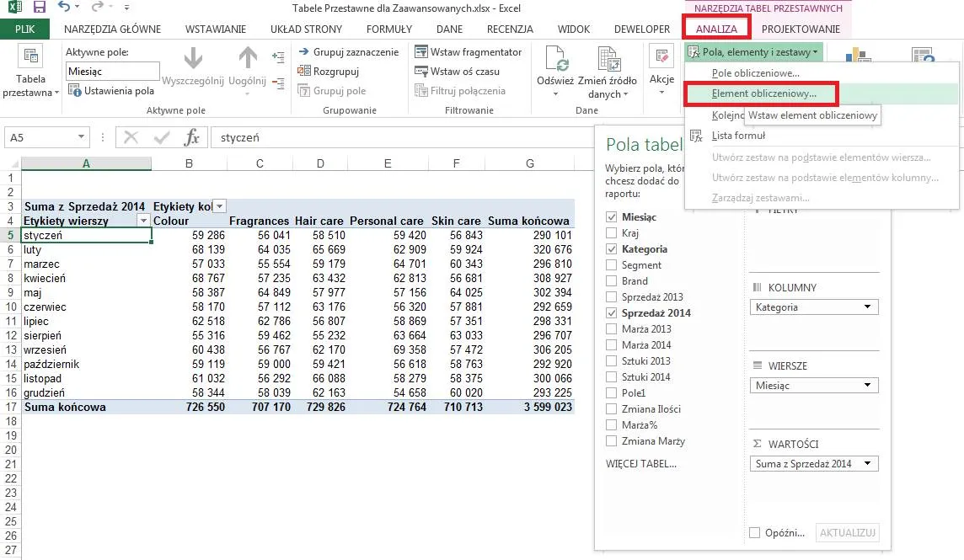The height and width of the screenshot is (560, 964).
Task: Click Rozgrupuj in Grupowanie group
Action: point(329,72)
